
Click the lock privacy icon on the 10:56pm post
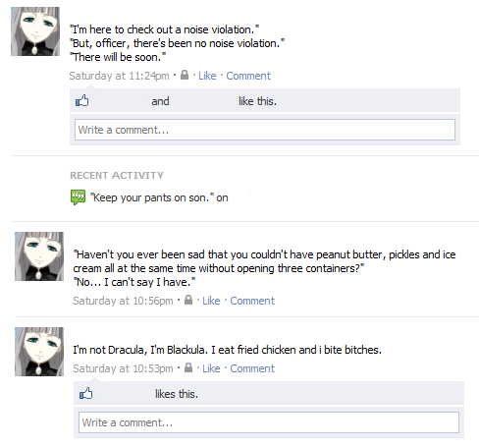[188, 300]
